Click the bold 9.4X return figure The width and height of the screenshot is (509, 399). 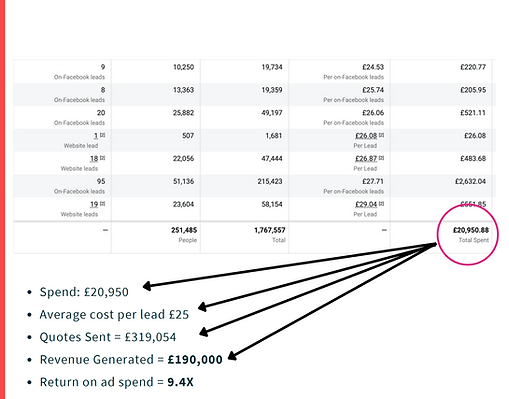point(180,382)
